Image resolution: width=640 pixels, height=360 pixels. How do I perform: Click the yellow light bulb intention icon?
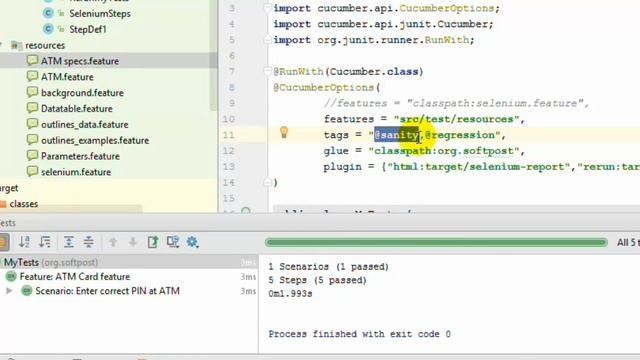coord(284,132)
